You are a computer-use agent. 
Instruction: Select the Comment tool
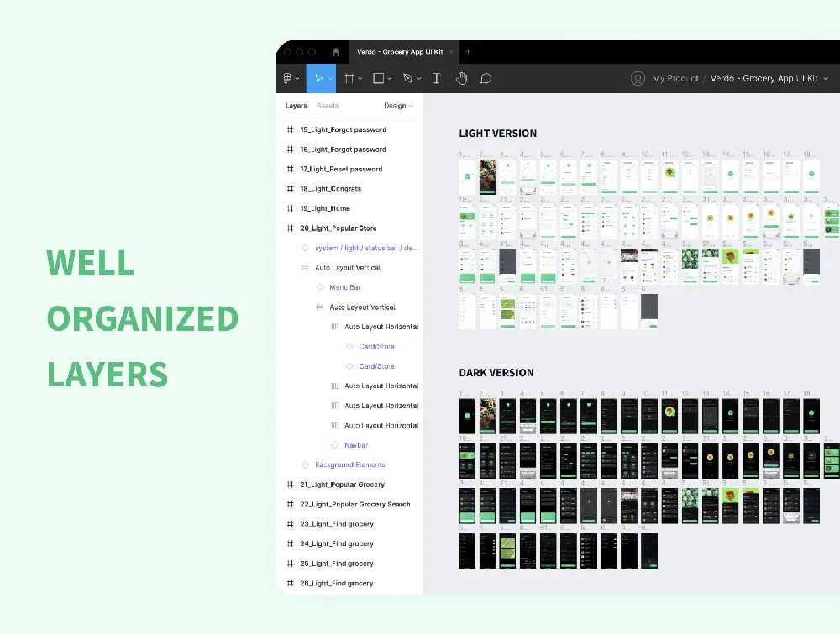[486, 78]
